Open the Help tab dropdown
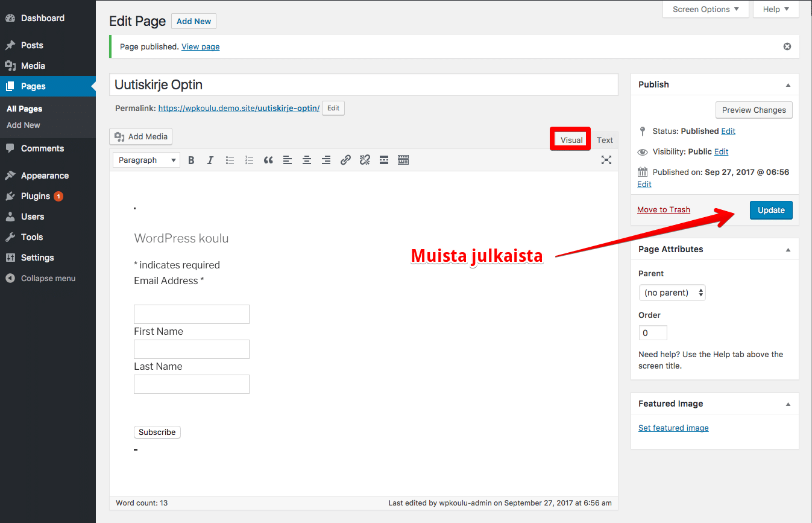 (x=776, y=9)
